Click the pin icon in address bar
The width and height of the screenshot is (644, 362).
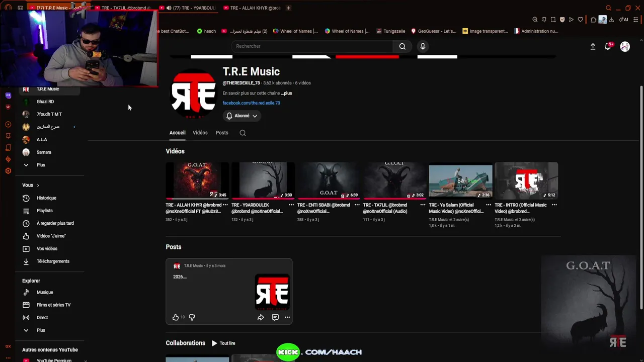pyautogui.click(x=544, y=20)
